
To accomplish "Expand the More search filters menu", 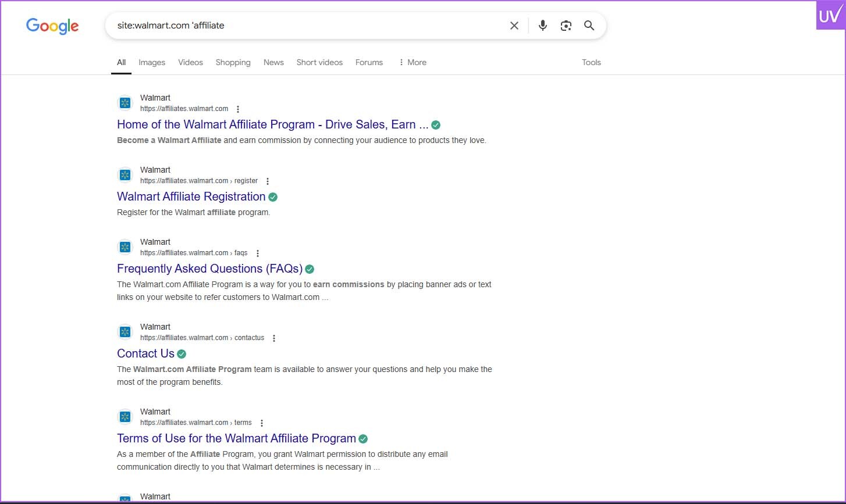I will tap(413, 62).
